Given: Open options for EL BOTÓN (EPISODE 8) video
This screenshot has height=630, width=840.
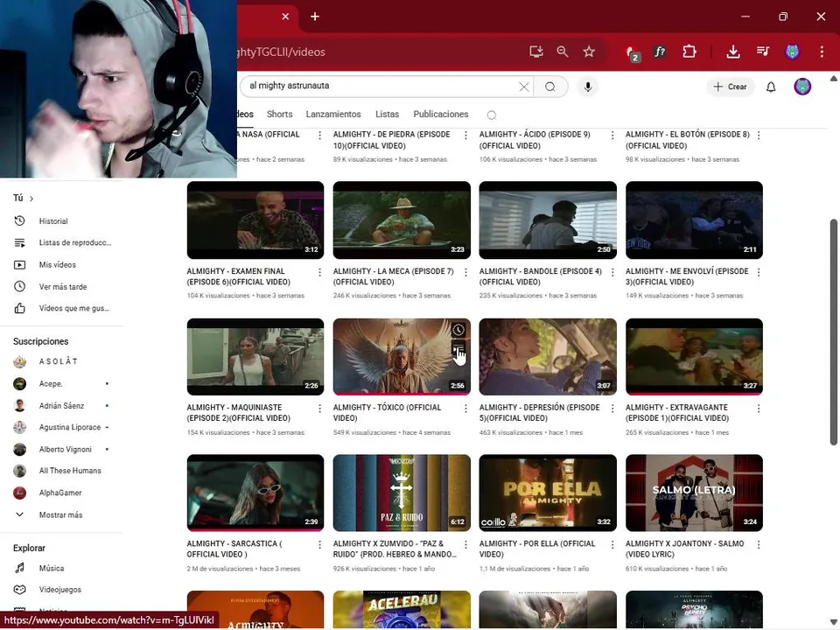Looking at the screenshot, I should [759, 136].
